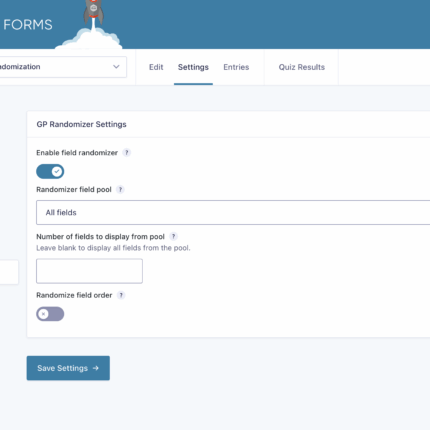Click the FORMS header title
The image size is (430, 430).
click(x=28, y=25)
